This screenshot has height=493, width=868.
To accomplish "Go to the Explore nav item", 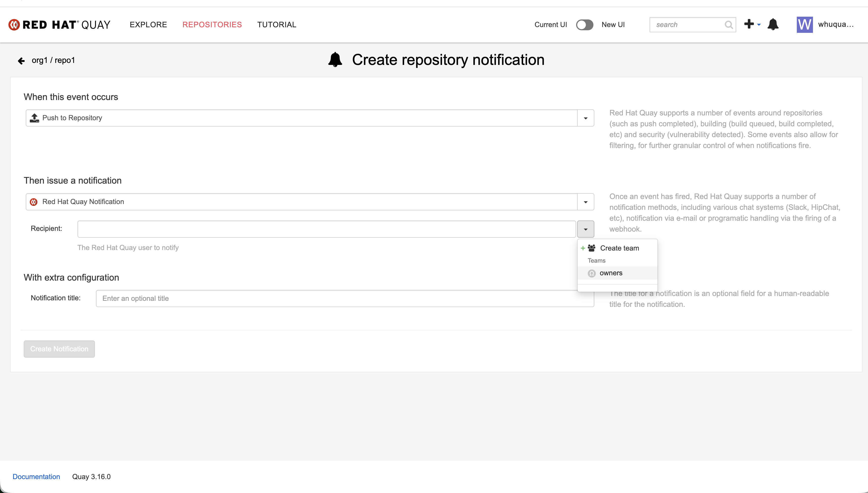I will [x=148, y=25].
